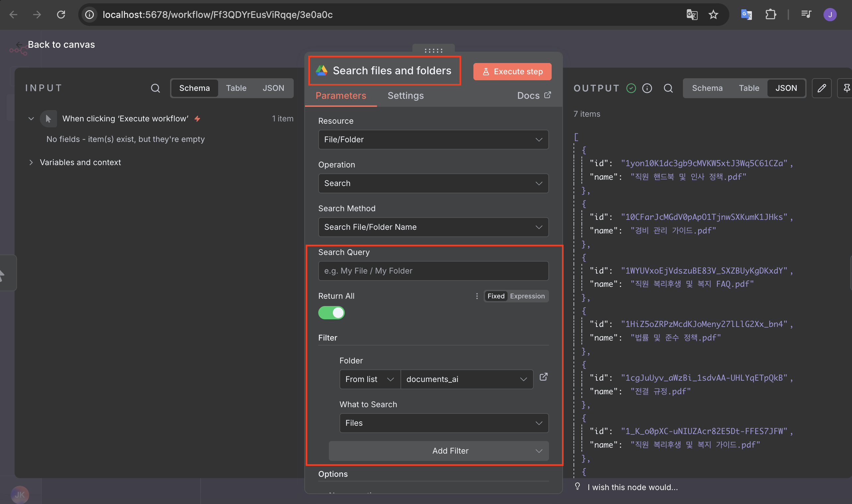Click the output info circle icon
This screenshot has height=504, width=852.
647,88
